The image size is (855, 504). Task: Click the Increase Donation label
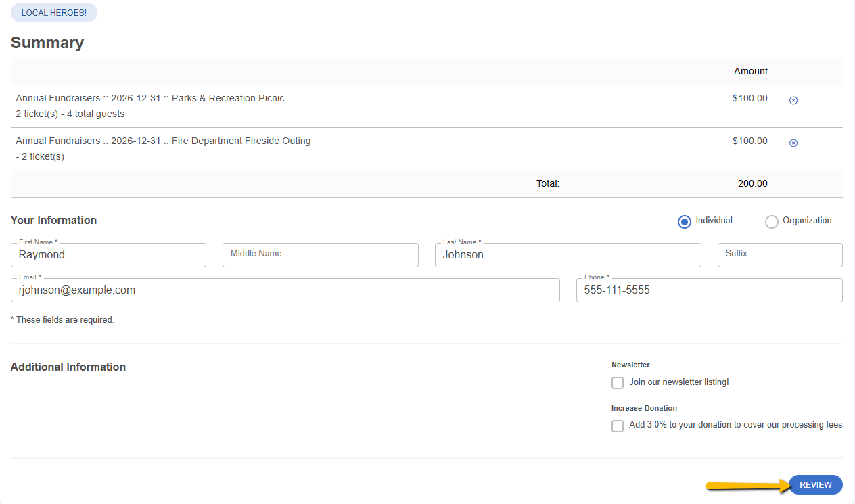click(644, 408)
